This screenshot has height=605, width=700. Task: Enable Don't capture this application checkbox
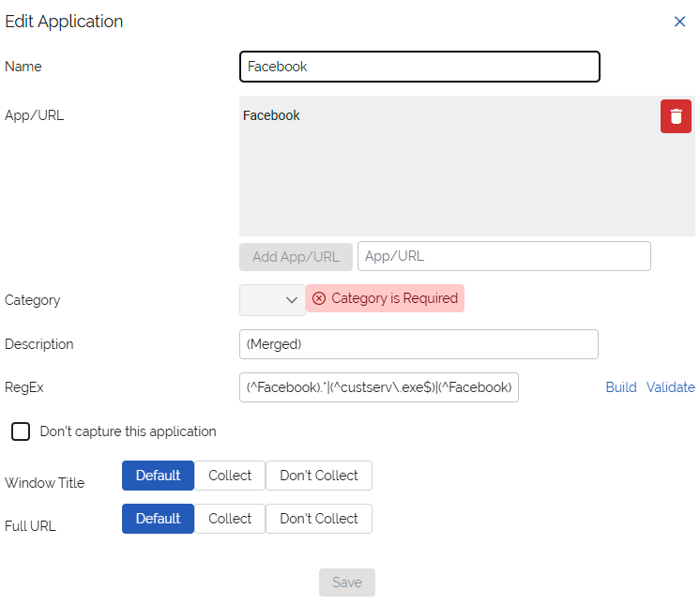(21, 431)
